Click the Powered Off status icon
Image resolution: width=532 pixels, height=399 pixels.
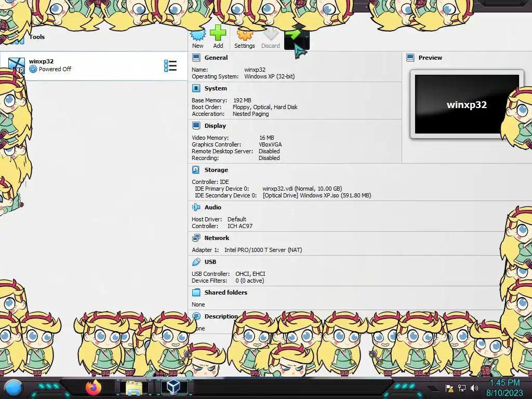tap(33, 69)
